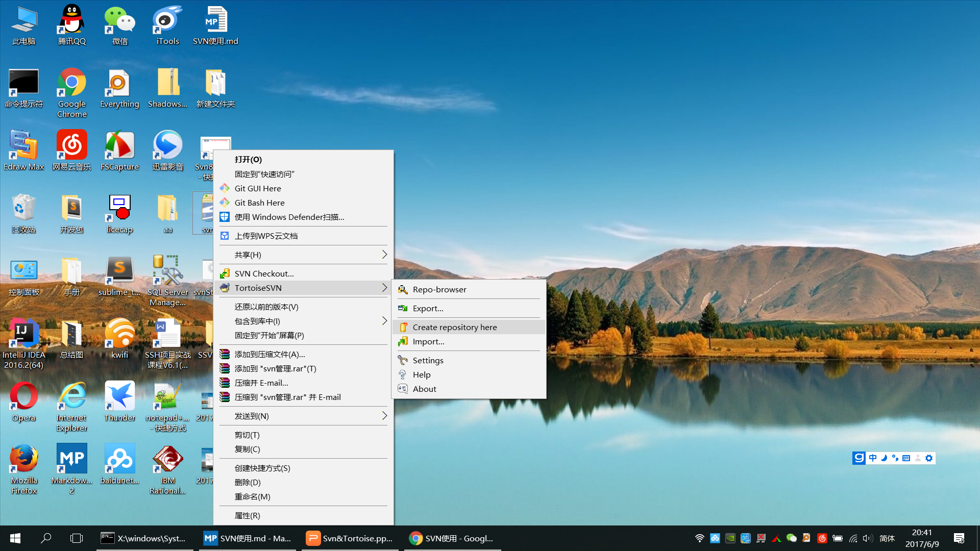Expand the 包含到库中(I) submenu
The height and width of the screenshot is (551, 980).
303,321
